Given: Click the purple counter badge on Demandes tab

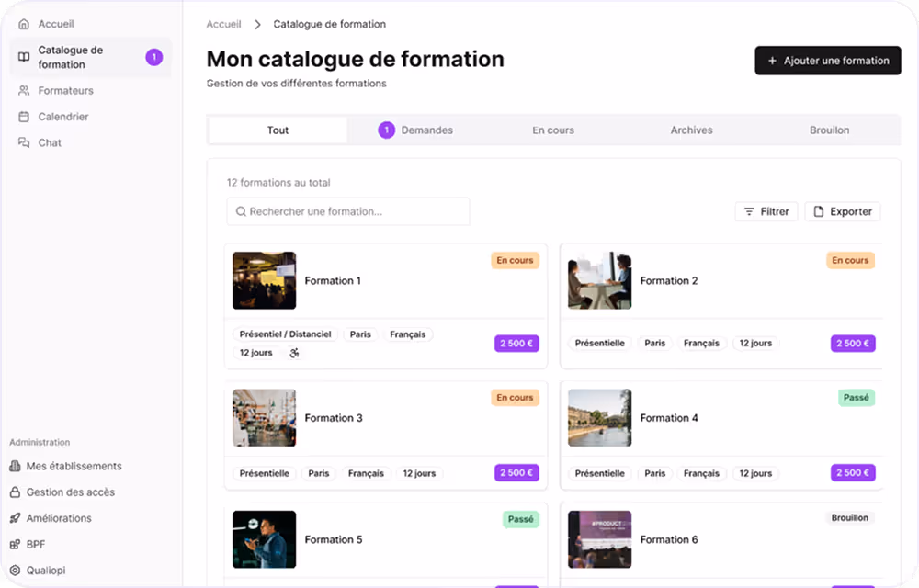Looking at the screenshot, I should (386, 130).
